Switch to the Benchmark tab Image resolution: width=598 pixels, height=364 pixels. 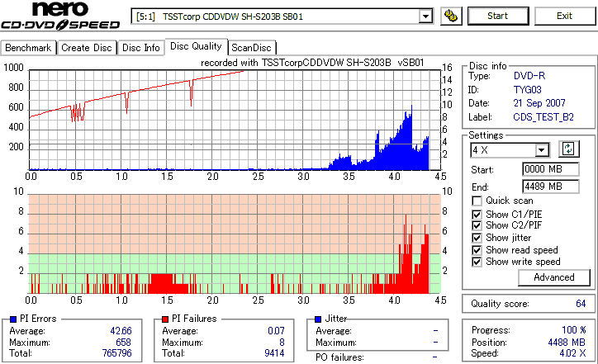click(28, 48)
